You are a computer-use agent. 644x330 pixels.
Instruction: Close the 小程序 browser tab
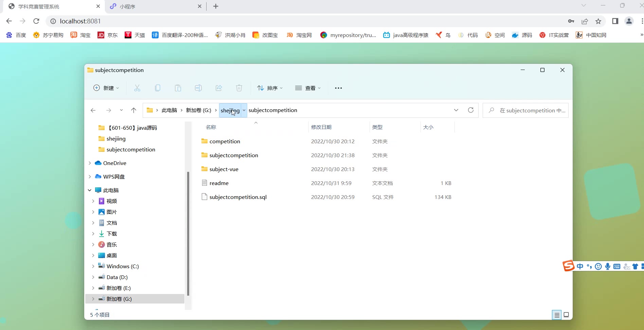pos(199,6)
